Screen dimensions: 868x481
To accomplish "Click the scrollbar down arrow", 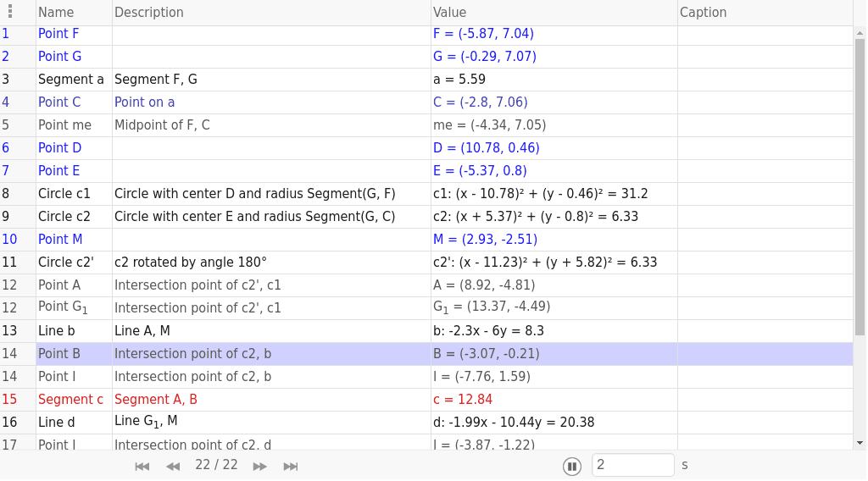I will [860, 443].
